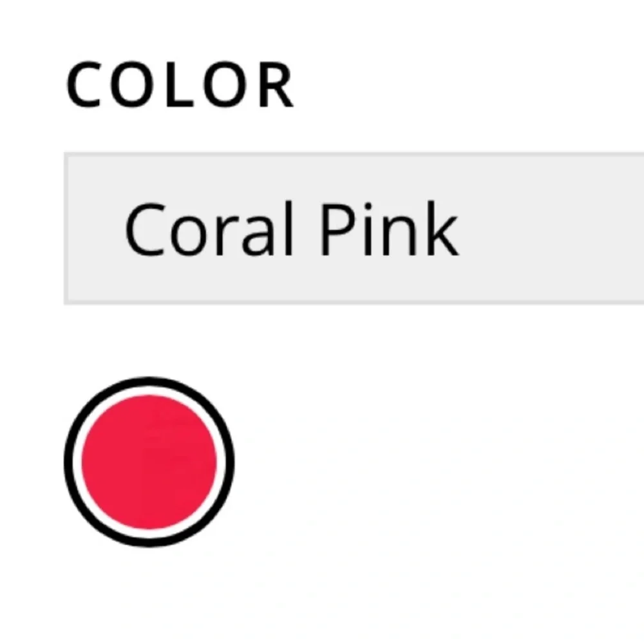Click the red circle swatch
The height and width of the screenshot is (644, 644).
pos(149,462)
